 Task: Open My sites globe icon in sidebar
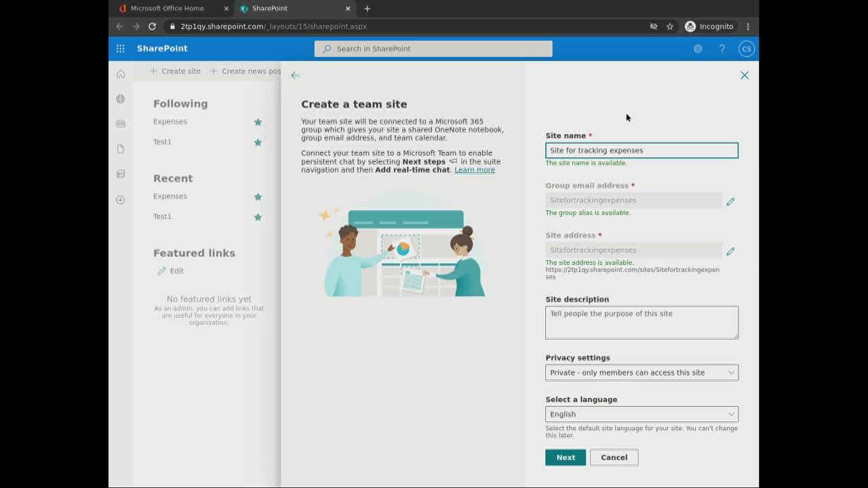121,99
